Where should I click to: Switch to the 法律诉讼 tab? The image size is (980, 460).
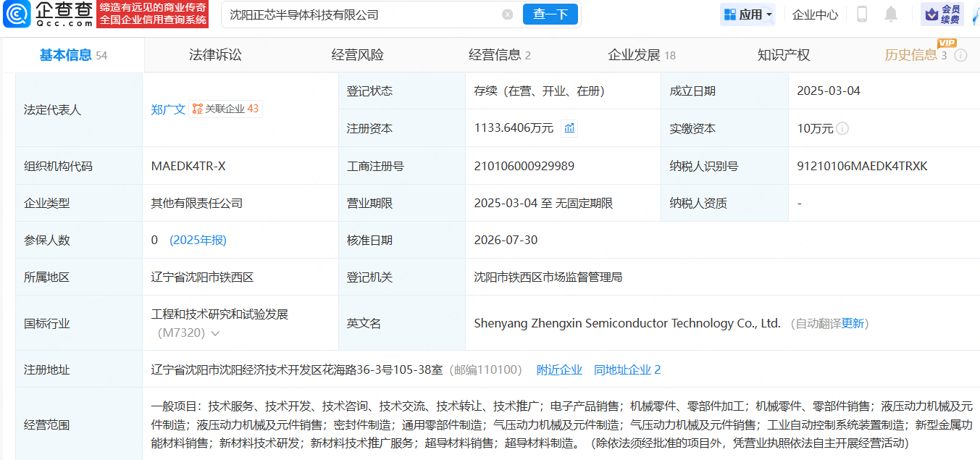tap(215, 55)
